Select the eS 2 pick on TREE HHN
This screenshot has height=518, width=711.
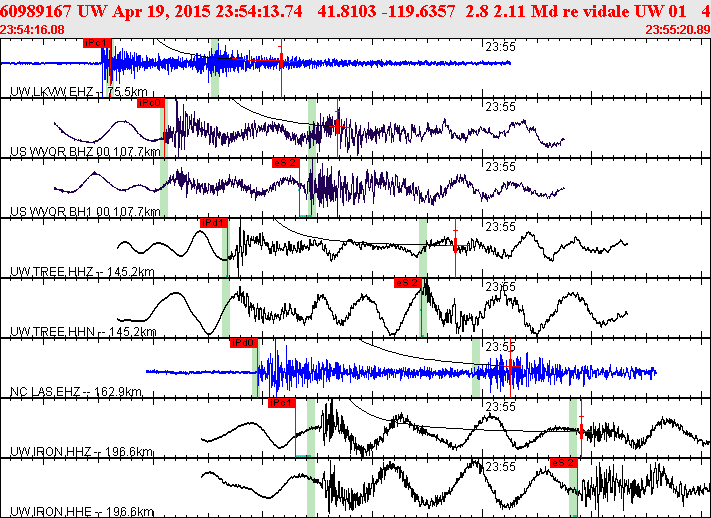pyautogui.click(x=408, y=283)
